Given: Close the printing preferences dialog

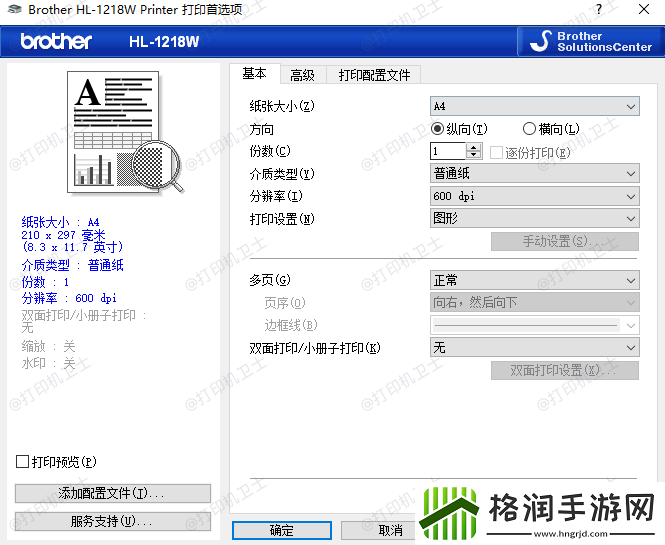Looking at the screenshot, I should coord(644,9).
